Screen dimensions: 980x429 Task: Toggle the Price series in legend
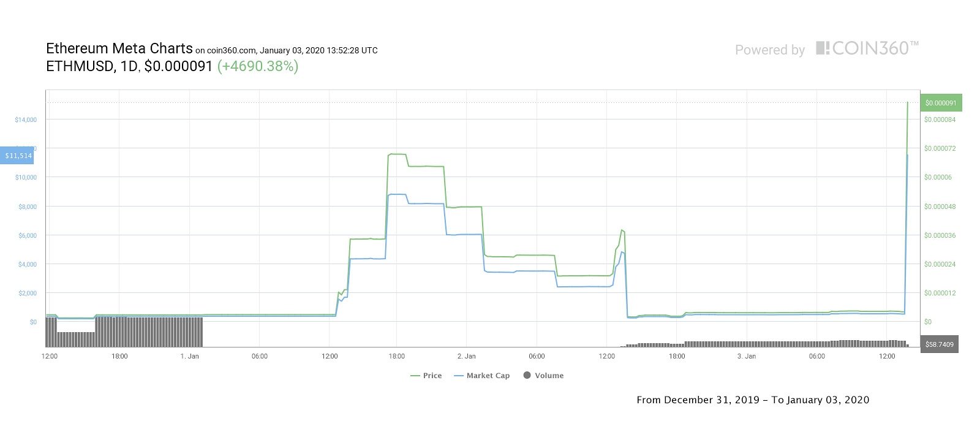426,376
